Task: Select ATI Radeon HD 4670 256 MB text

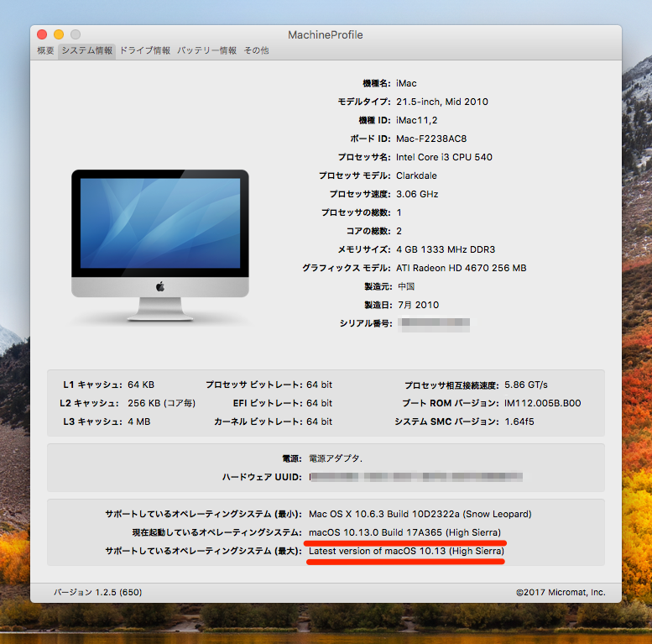Action: (462, 268)
